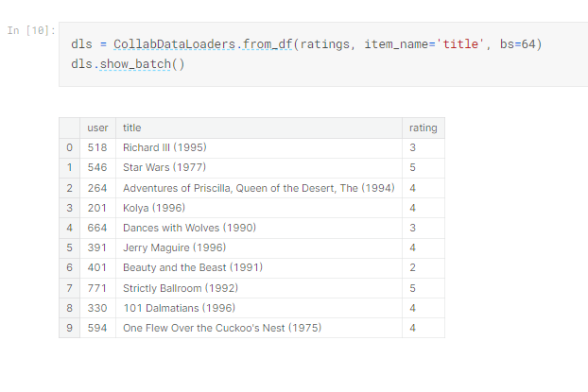Select the 'rating' column header
The height and width of the screenshot is (392, 588).
point(423,128)
